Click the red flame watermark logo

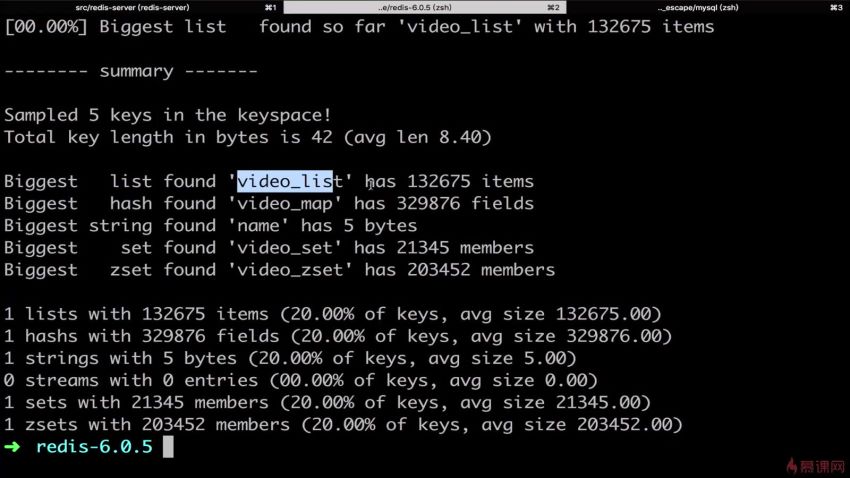point(792,466)
